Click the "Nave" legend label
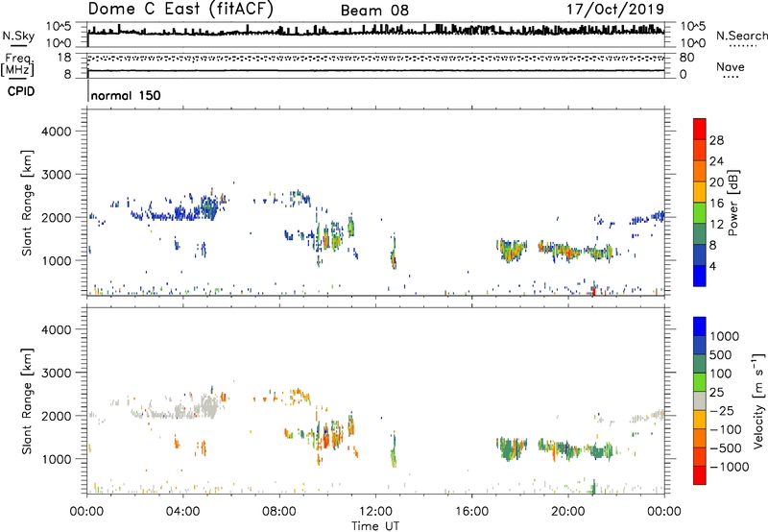The height and width of the screenshot is (532, 768). coord(731,66)
